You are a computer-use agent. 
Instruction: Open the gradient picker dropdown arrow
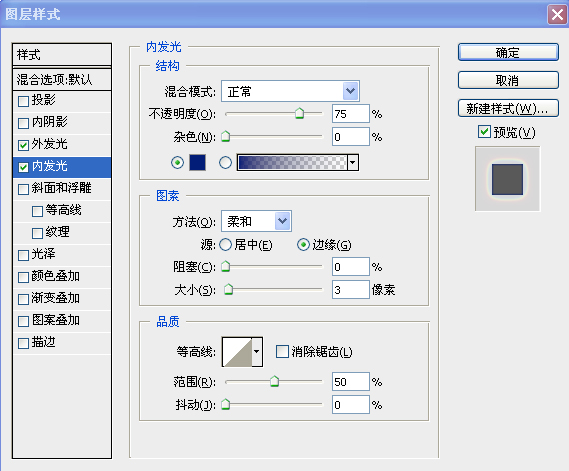[353, 162]
